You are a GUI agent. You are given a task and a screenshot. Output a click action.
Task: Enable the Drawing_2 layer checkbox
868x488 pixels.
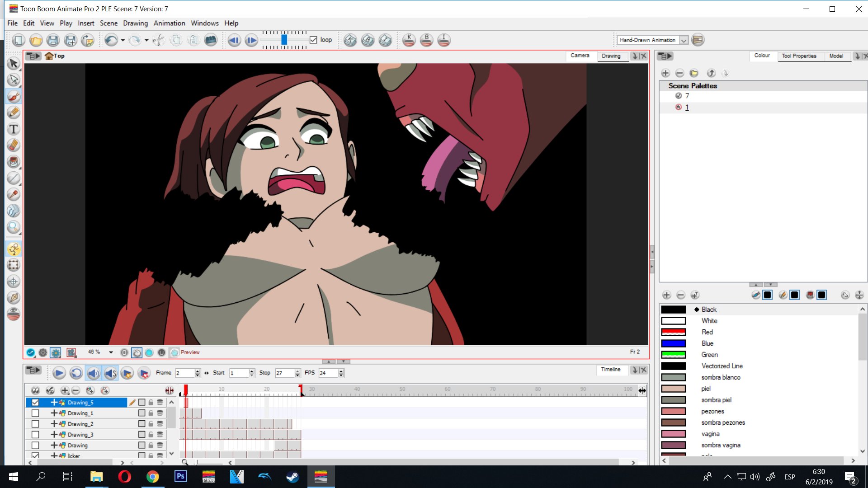click(35, 424)
